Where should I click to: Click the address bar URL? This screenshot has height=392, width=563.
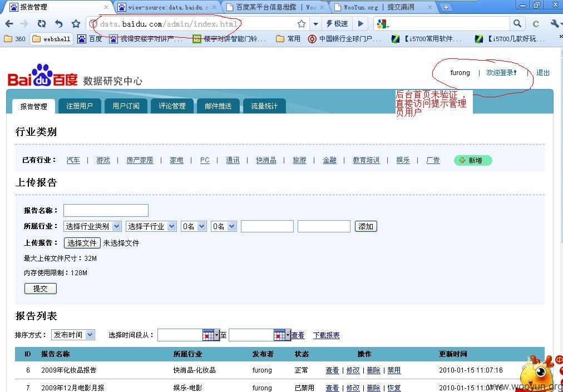coord(169,24)
